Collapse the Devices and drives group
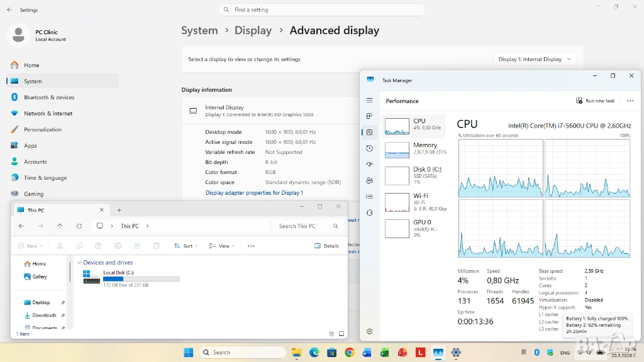 pos(79,263)
